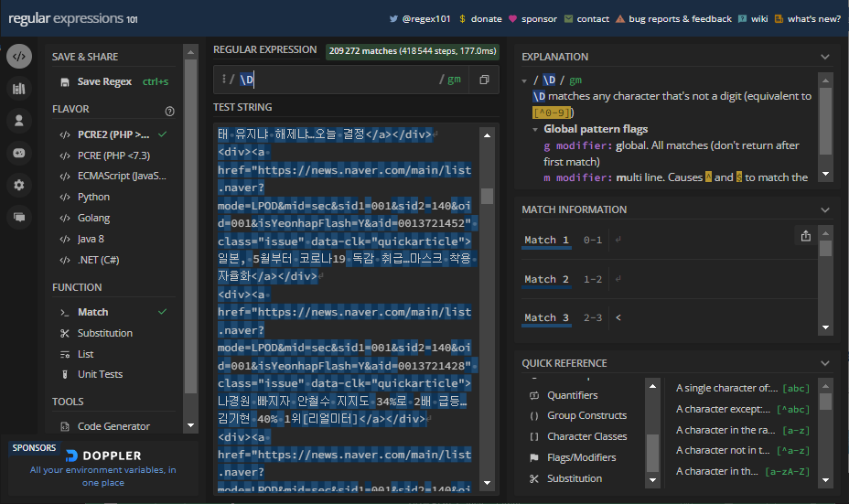Image resolution: width=849 pixels, height=504 pixels.
Task: Click the bug reports warning icon
Action: click(x=620, y=19)
